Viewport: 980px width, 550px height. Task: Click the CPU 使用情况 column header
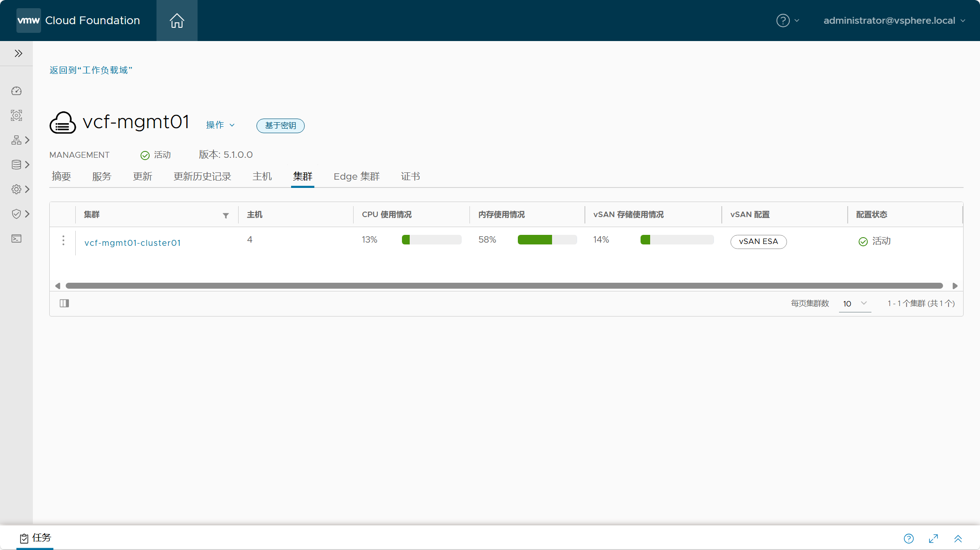(387, 214)
